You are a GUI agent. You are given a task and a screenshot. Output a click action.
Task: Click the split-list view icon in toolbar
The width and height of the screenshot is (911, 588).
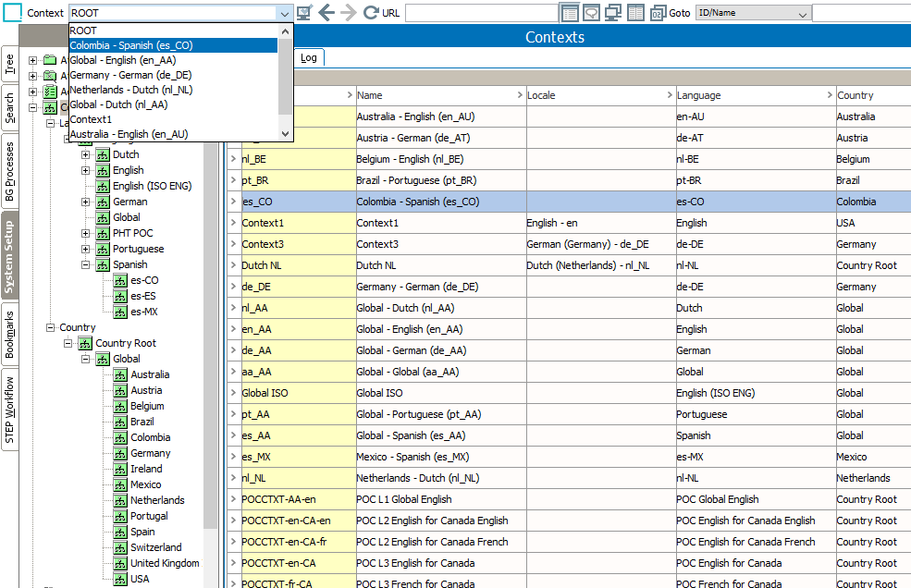pyautogui.click(x=635, y=13)
